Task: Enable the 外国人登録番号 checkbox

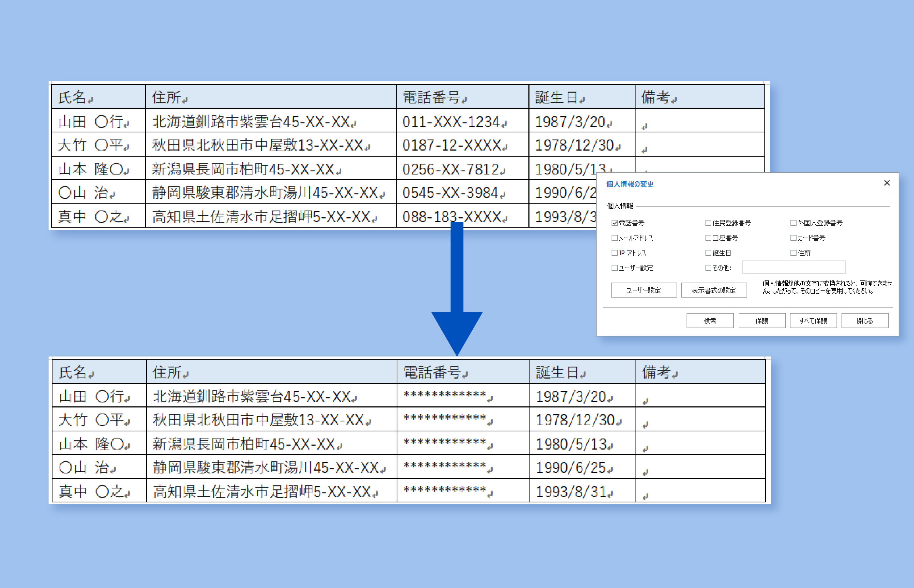Action: coord(793,223)
